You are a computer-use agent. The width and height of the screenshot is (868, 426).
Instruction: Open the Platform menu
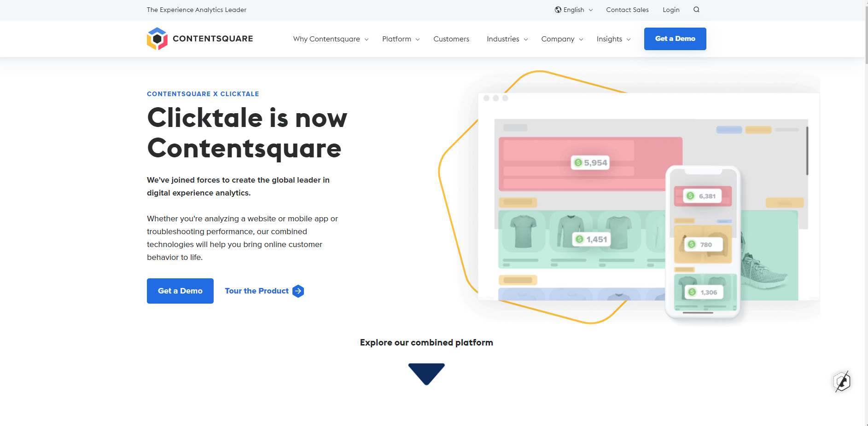(x=396, y=39)
